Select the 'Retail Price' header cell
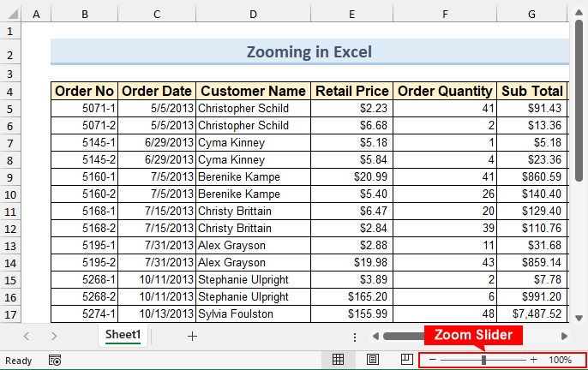The image size is (588, 370). (351, 91)
